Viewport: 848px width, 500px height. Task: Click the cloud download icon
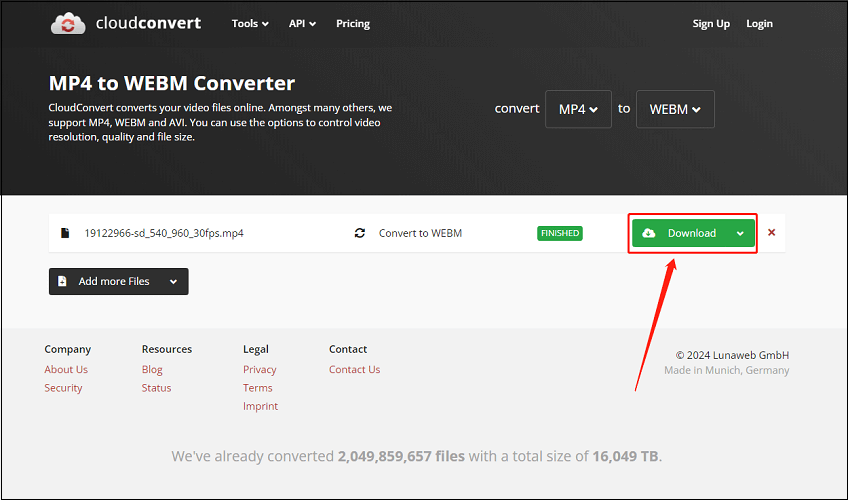tap(648, 233)
